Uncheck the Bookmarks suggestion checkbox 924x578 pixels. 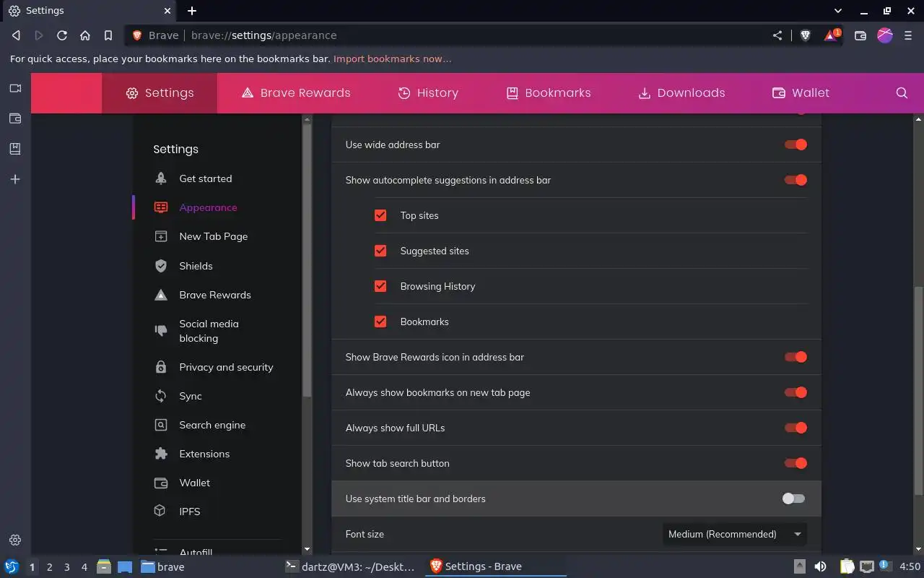pos(380,322)
